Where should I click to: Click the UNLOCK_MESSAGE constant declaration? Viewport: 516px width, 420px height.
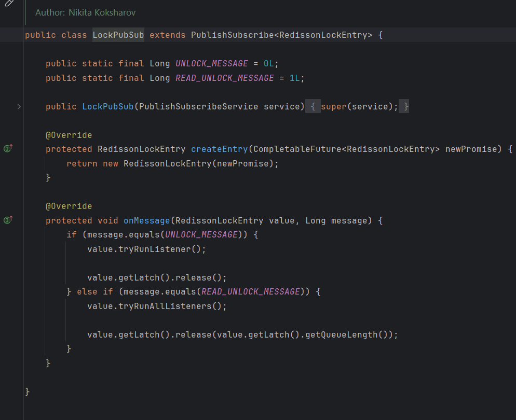click(212, 63)
